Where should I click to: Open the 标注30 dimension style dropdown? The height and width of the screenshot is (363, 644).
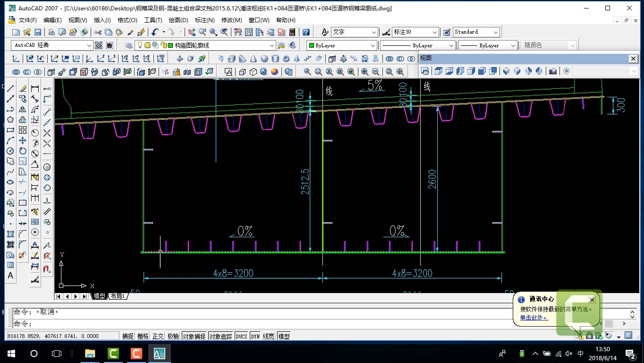coord(434,32)
